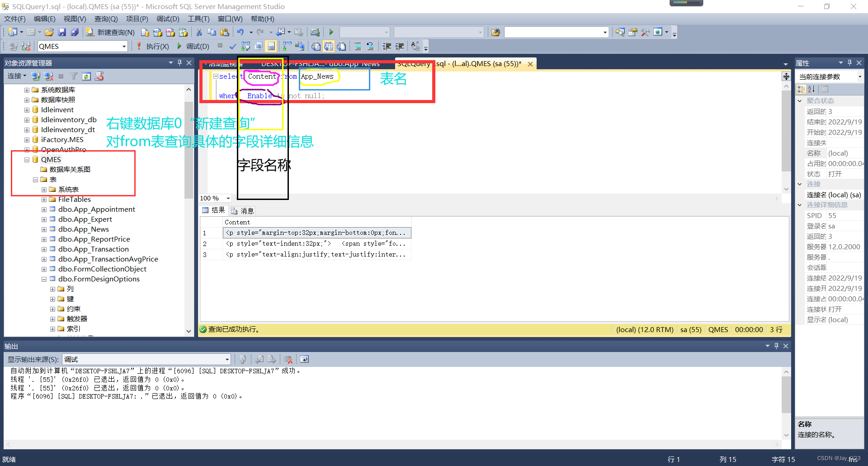868x466 pixels.
Task: Collapse the 聚合状态 properties section
Action: [800, 101]
